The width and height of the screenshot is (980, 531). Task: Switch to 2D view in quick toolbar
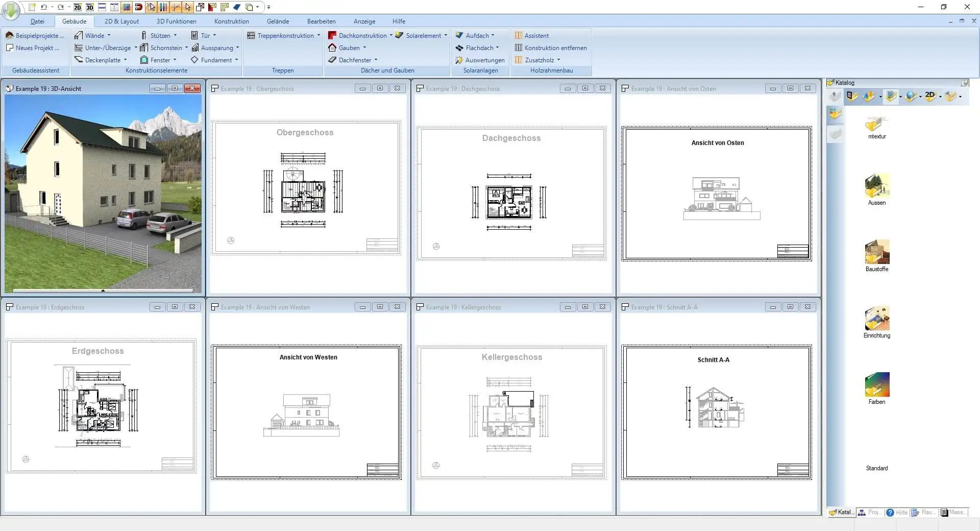[77, 7]
